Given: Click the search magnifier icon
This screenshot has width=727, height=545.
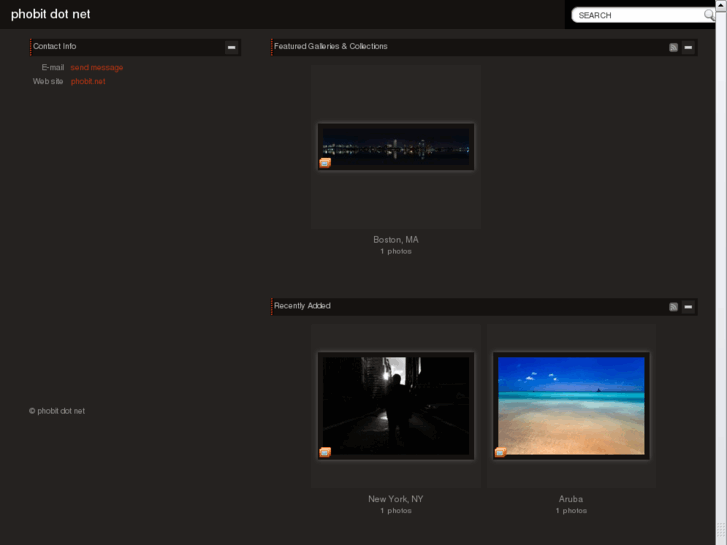Looking at the screenshot, I should click(x=708, y=15).
